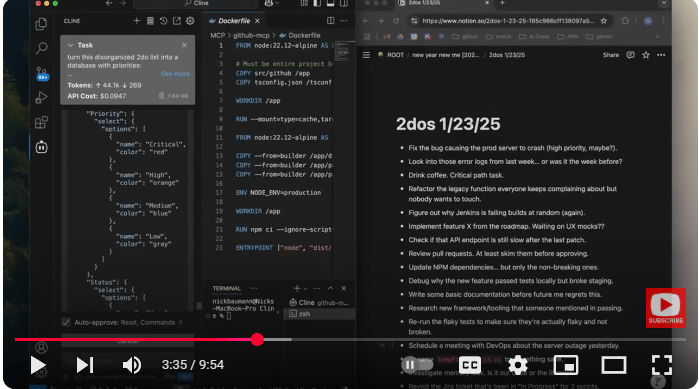Screen dimensions: 699x389
Task: Toggle closed captions CC button
Action: [x=470, y=365]
